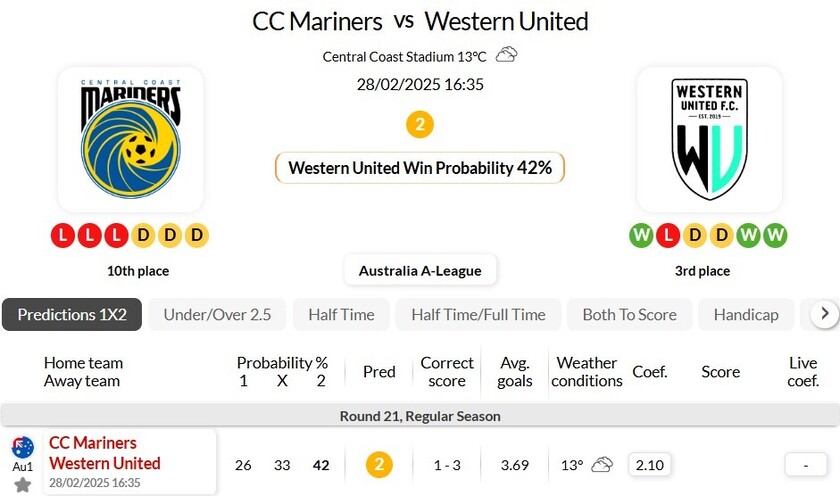This screenshot has width=840, height=496.
Task: Open the Half Time/Full Time tab
Action: 478,314
